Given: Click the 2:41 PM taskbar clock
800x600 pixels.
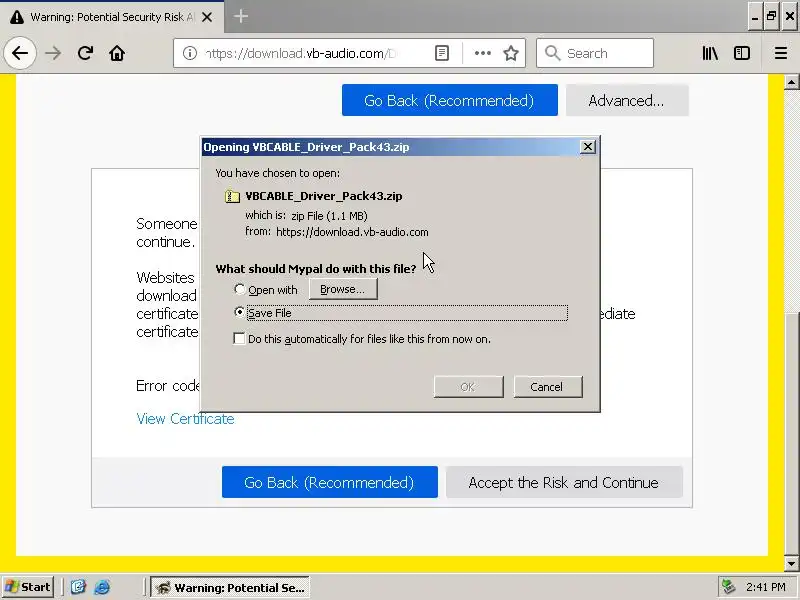Looking at the screenshot, I should [x=765, y=587].
